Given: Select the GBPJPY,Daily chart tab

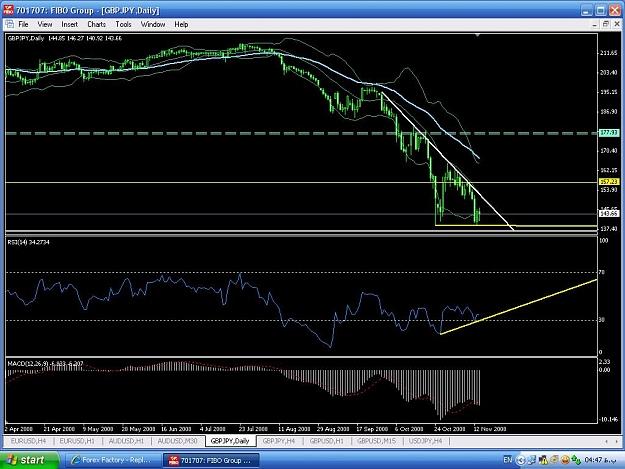Looking at the screenshot, I should point(230,441).
